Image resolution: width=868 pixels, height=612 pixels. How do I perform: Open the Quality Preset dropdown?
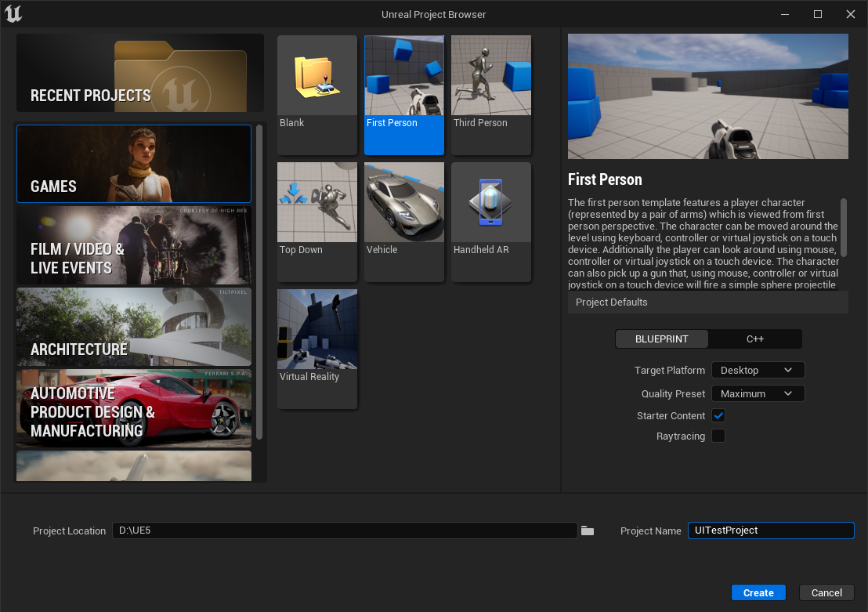(758, 394)
